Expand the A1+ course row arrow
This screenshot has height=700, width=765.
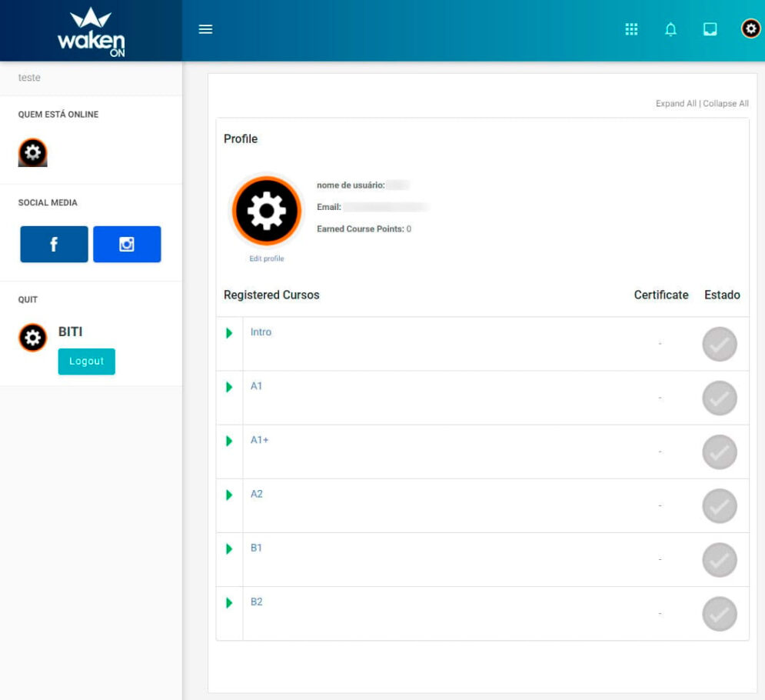pos(229,441)
